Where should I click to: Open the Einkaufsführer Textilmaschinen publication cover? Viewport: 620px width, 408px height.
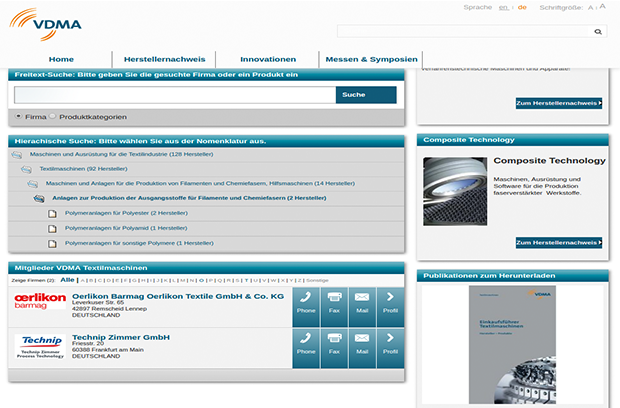pyautogui.click(x=512, y=344)
